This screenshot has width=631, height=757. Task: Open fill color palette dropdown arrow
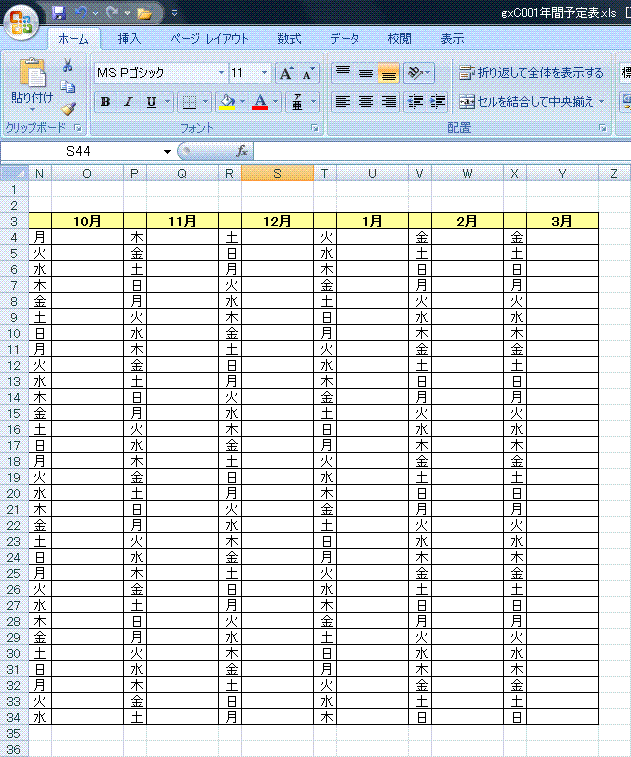242,102
